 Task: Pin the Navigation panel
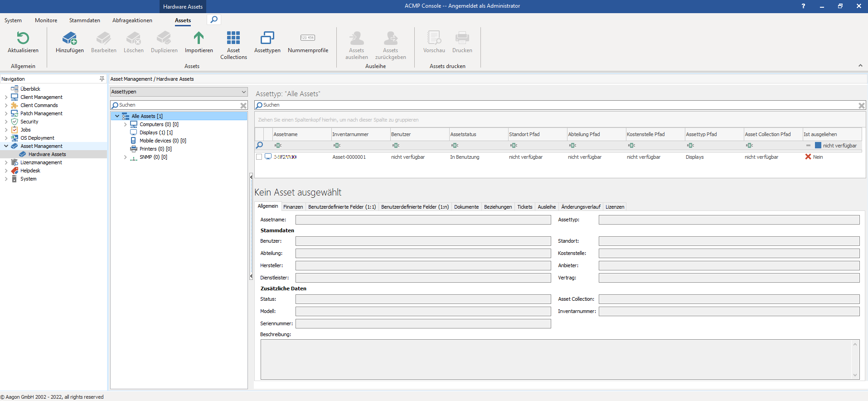tap(102, 79)
